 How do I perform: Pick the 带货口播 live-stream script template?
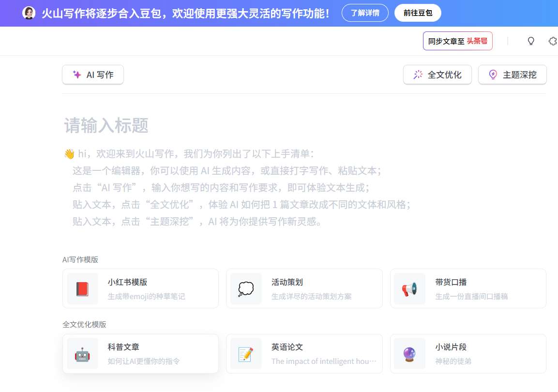468,288
